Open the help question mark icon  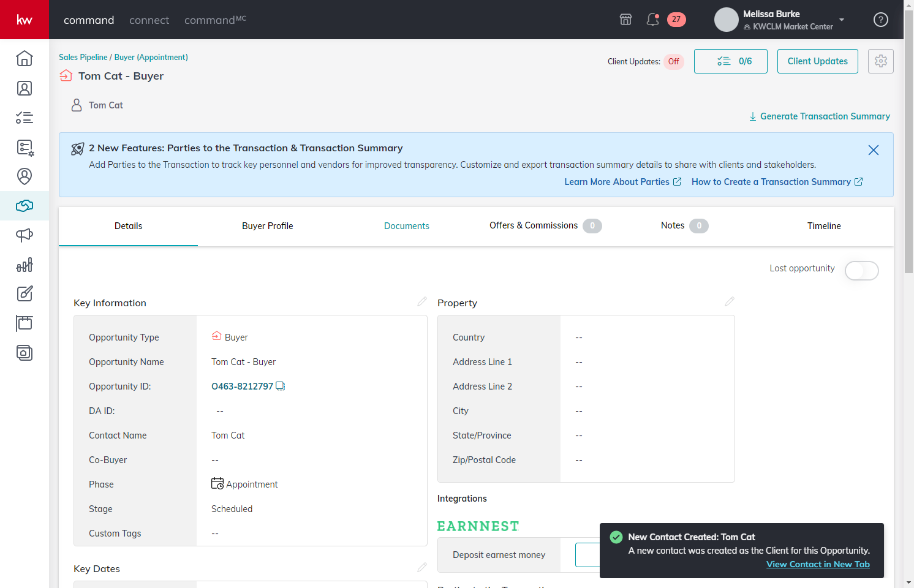coord(881,20)
